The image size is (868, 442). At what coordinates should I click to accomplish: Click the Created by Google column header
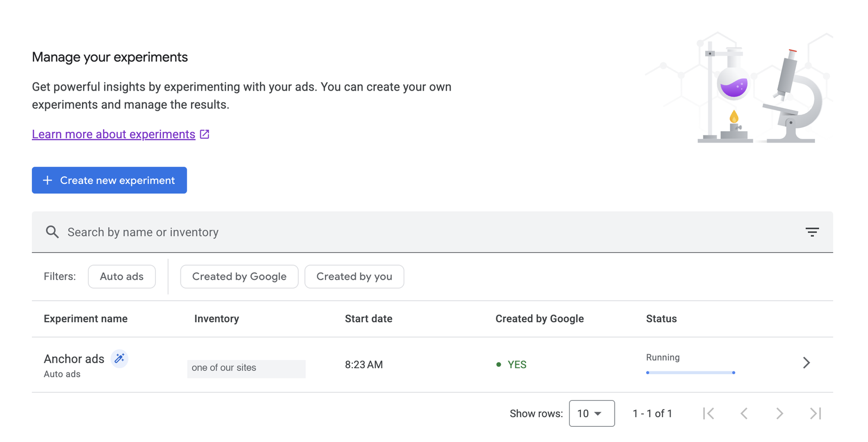539,319
